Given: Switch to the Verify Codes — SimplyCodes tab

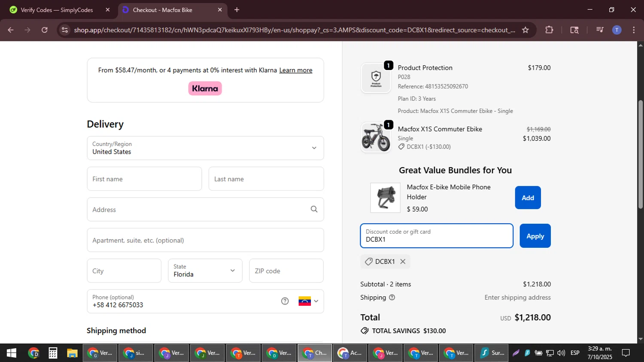Looking at the screenshot, I should click(58, 10).
